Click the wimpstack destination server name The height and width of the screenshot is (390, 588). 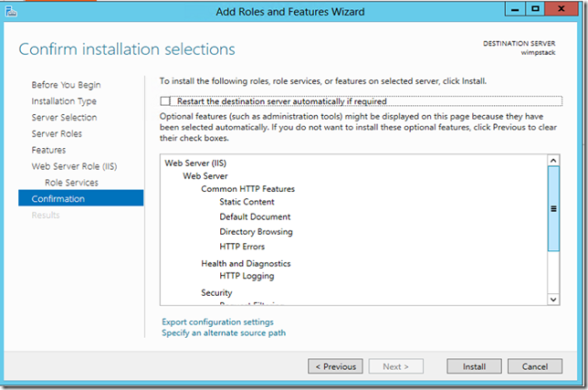click(x=538, y=52)
